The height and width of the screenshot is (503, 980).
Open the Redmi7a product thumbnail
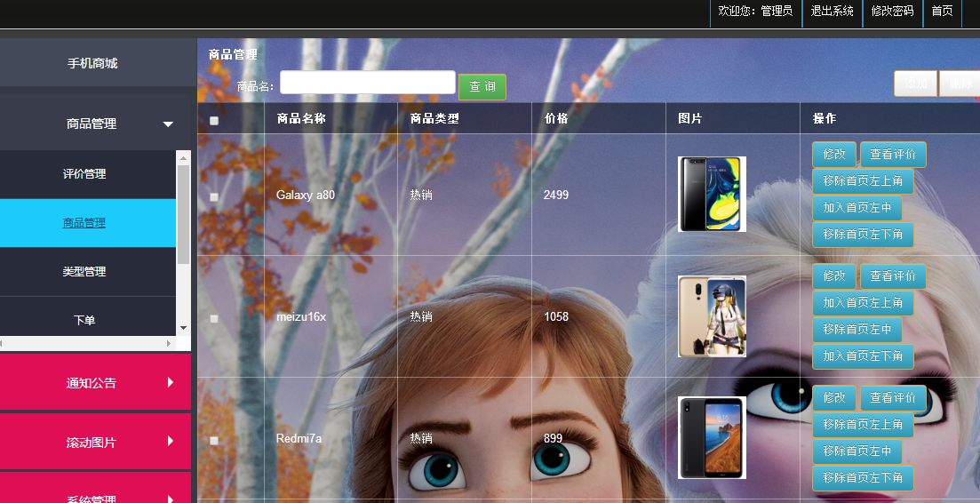(x=712, y=438)
